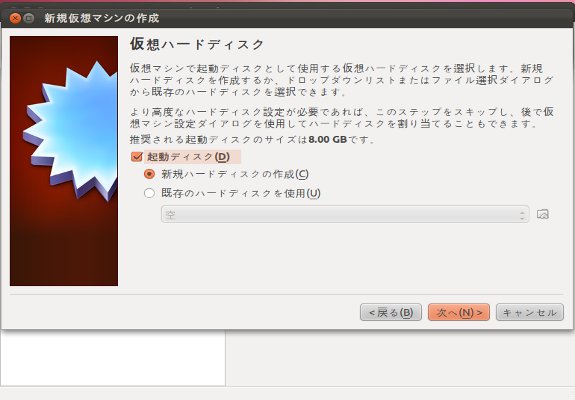Viewport: 575px width, 400px height.
Task: Close the 新規仮想マシンの作成 wizard window
Action: click(15, 18)
